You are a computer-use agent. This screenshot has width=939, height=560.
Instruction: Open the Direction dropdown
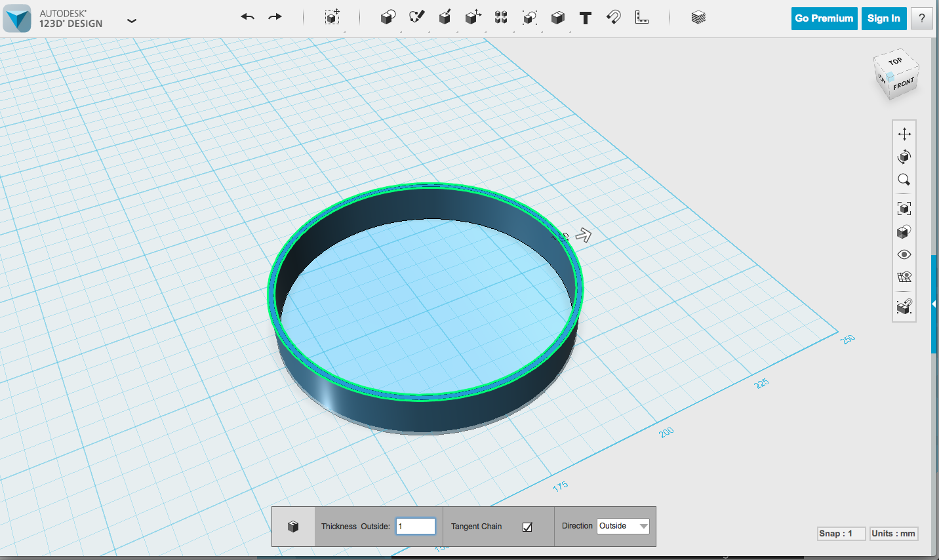(623, 526)
